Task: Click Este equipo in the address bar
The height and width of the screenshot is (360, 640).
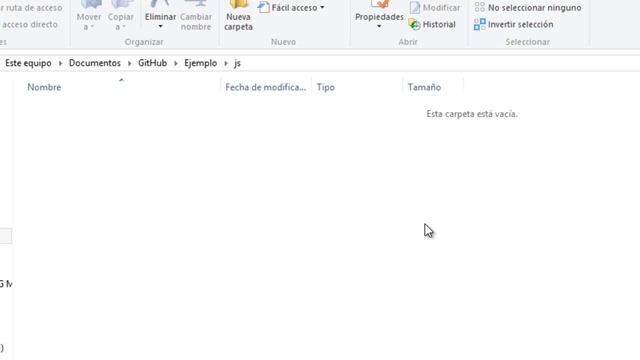Action: pyautogui.click(x=28, y=63)
